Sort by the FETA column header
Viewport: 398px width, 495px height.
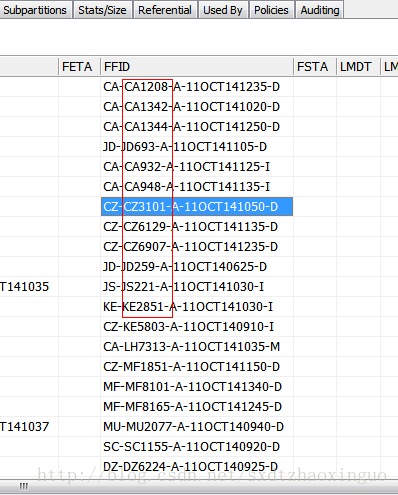(79, 67)
